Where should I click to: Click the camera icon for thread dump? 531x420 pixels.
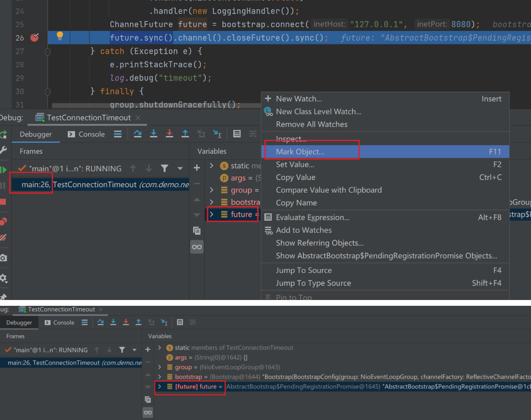pos(3,258)
